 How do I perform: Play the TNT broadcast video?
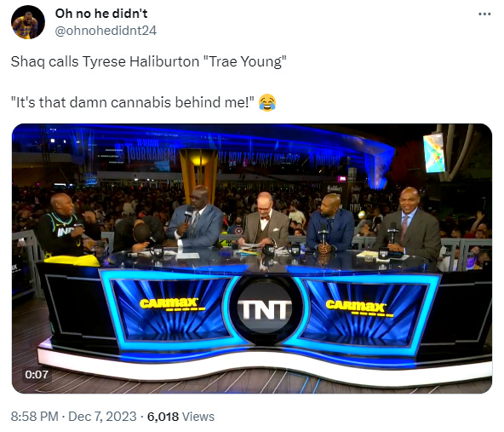click(x=252, y=258)
